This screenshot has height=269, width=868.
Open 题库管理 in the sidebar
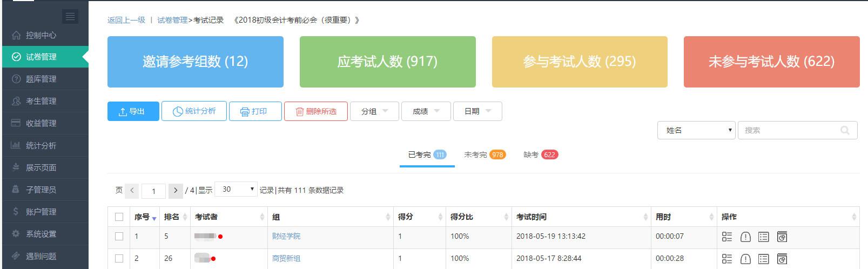44,79
